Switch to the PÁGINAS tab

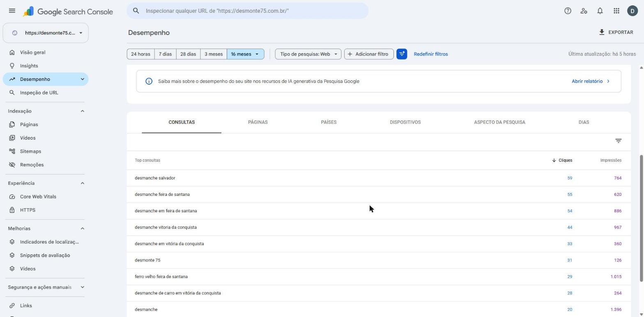[x=258, y=122]
